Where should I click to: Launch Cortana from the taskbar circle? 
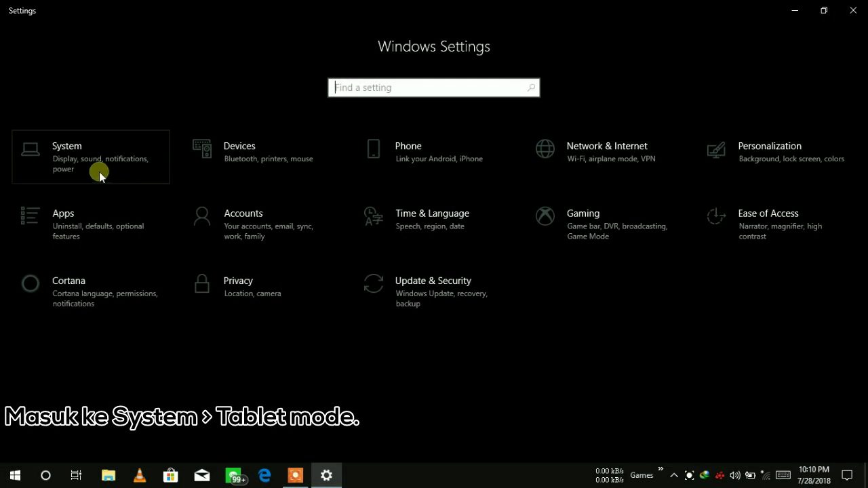[x=45, y=475]
